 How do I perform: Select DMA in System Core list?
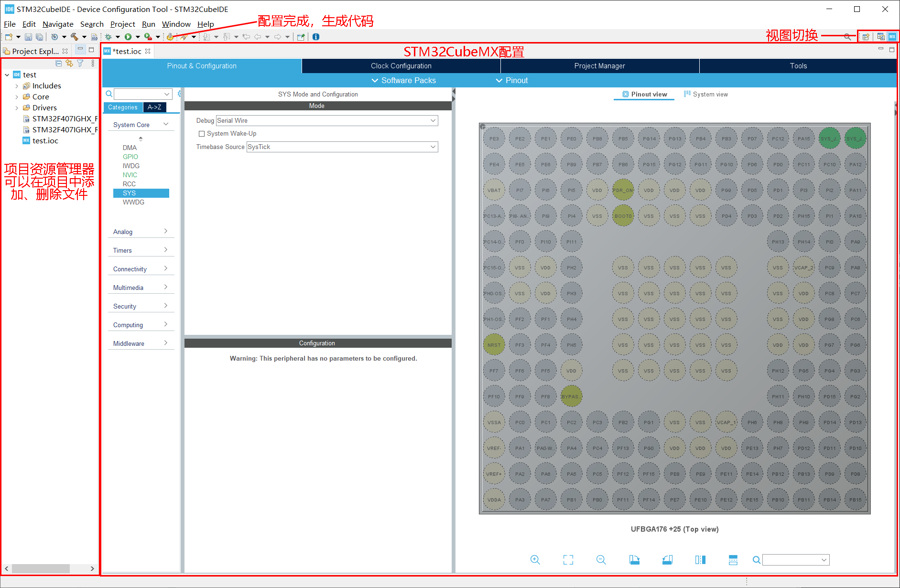point(130,148)
